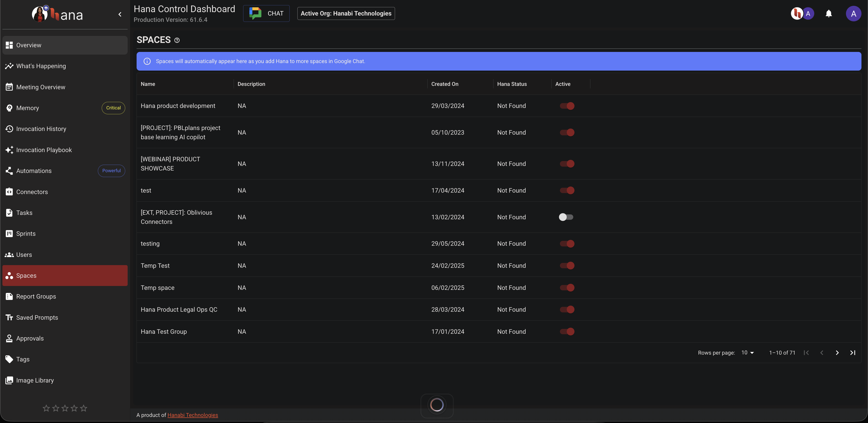The height and width of the screenshot is (423, 868).
Task: Click the Connectors sidebar icon
Action: tap(9, 192)
